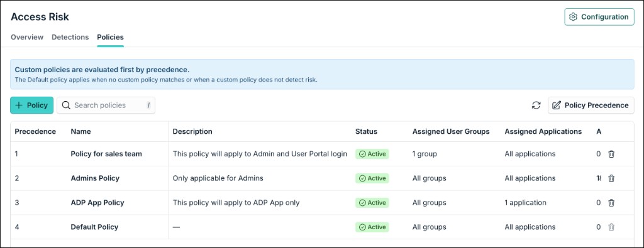Image resolution: width=644 pixels, height=248 pixels.
Task: Click the magnifier icon in search box
Action: (66, 105)
